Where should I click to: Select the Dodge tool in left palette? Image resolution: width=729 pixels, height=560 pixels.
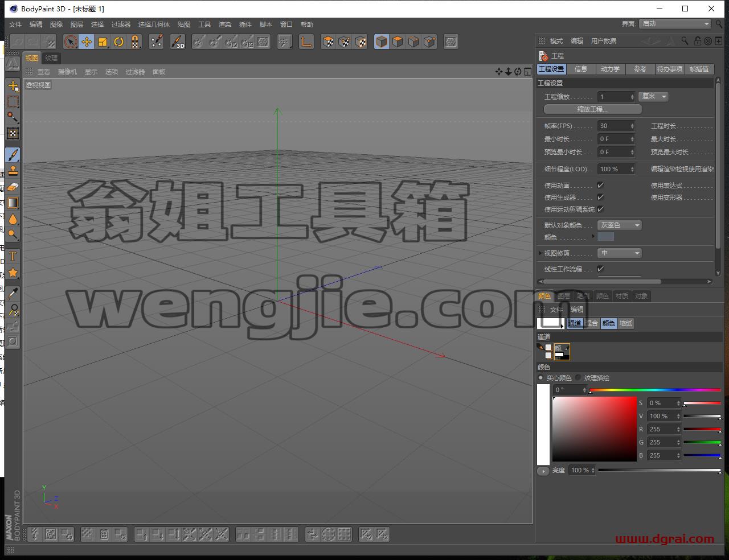click(13, 234)
